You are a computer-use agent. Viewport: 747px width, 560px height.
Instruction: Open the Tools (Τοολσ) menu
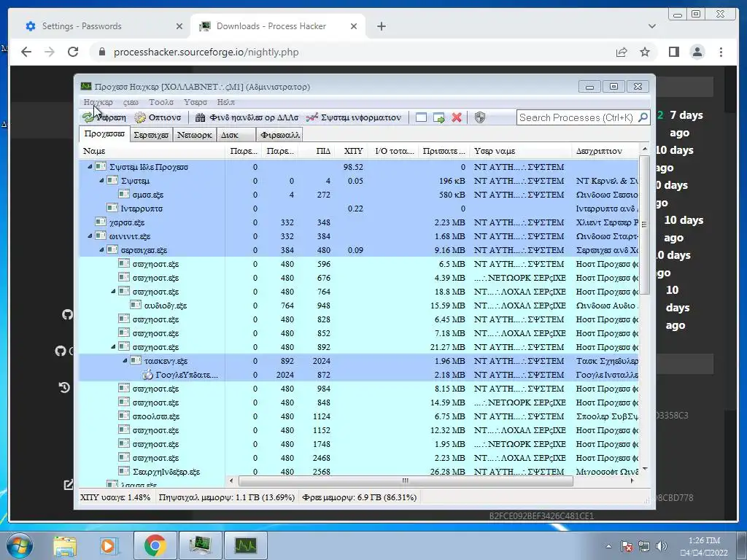[x=161, y=102]
